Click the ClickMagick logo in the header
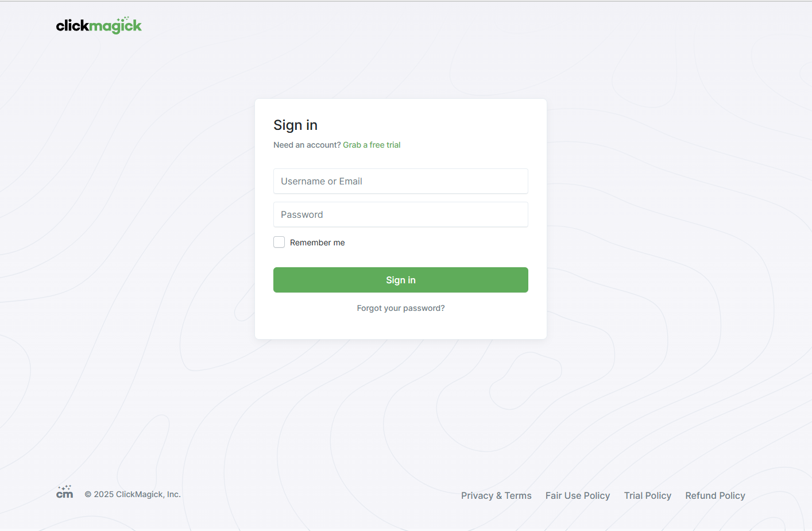 click(99, 25)
